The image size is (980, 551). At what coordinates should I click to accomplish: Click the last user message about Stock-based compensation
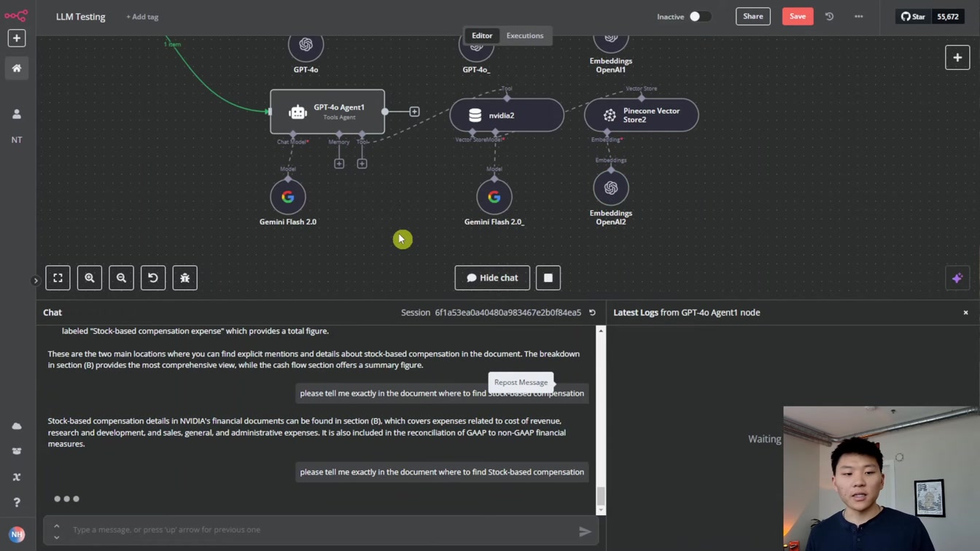pos(442,472)
